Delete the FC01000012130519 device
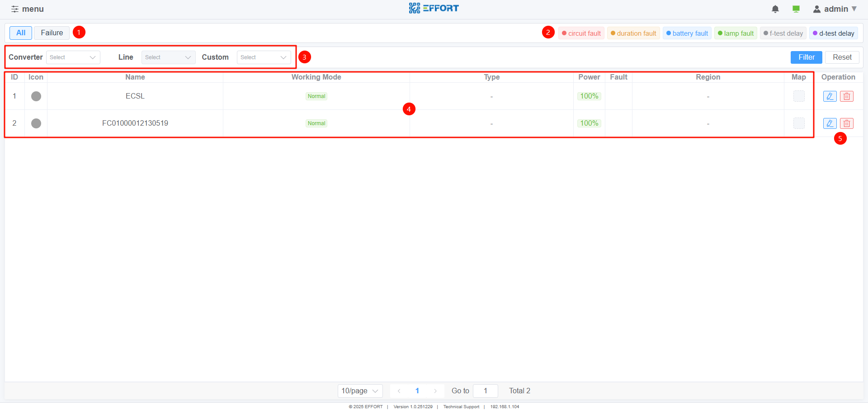This screenshot has width=868, height=410. (846, 123)
